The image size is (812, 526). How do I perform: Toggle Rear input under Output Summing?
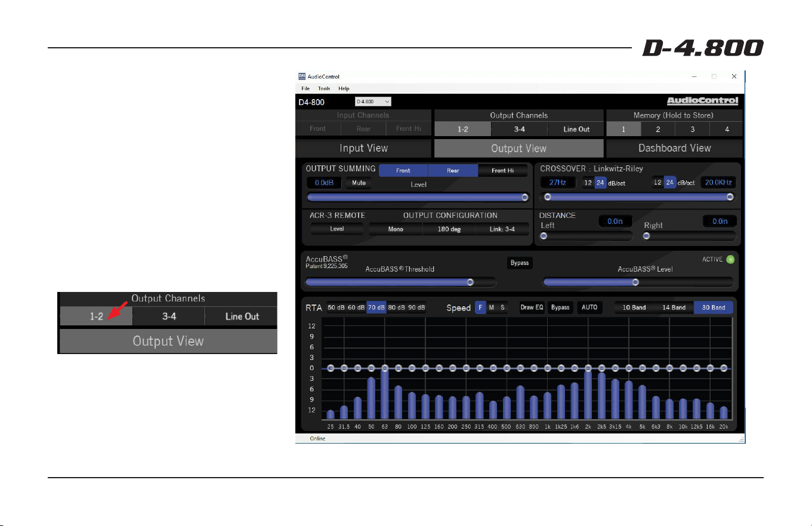453,171
